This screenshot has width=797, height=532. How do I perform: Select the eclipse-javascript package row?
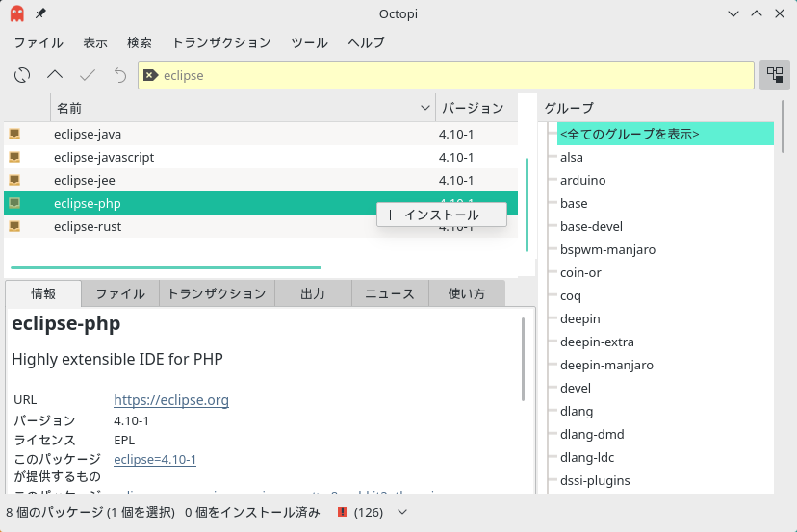coord(261,157)
